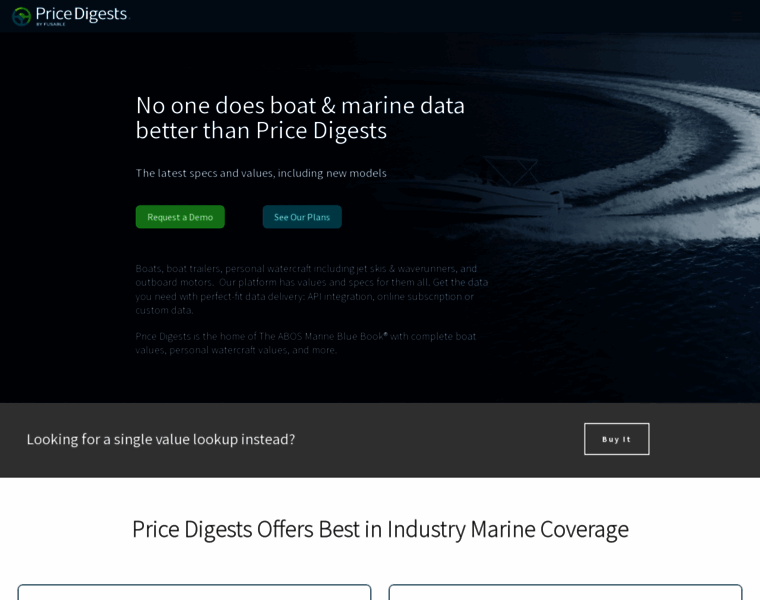760x600 pixels.
Task: Click the green Request a Demo button
Action: tap(180, 217)
